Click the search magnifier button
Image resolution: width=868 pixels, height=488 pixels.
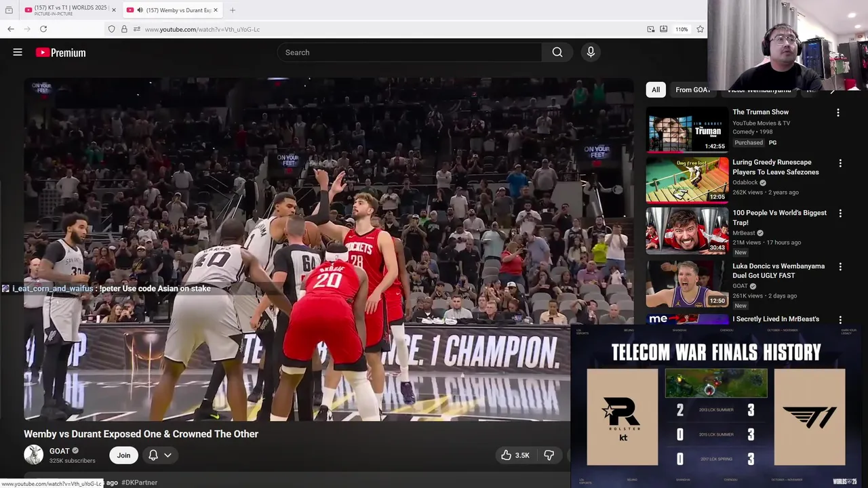[x=557, y=52]
